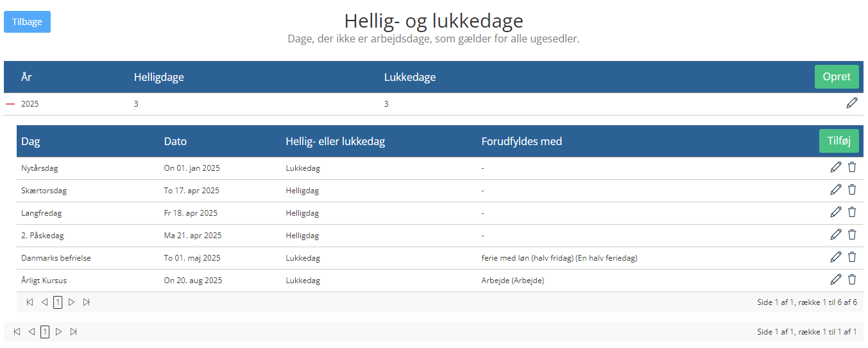Go to next page in inner table pager
Viewport: 868px width, 348px height.
pyautogui.click(x=72, y=302)
